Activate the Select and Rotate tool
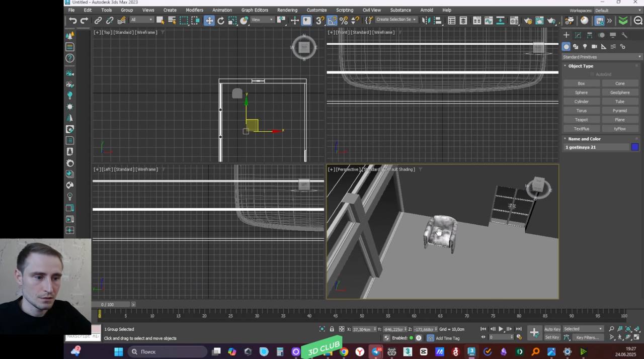The width and height of the screenshot is (644, 359). [x=221, y=20]
